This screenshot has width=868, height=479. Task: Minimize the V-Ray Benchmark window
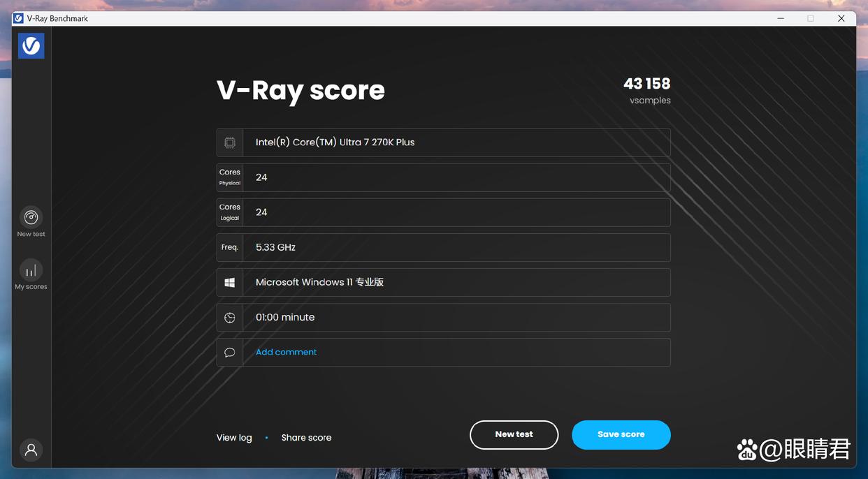click(x=780, y=18)
